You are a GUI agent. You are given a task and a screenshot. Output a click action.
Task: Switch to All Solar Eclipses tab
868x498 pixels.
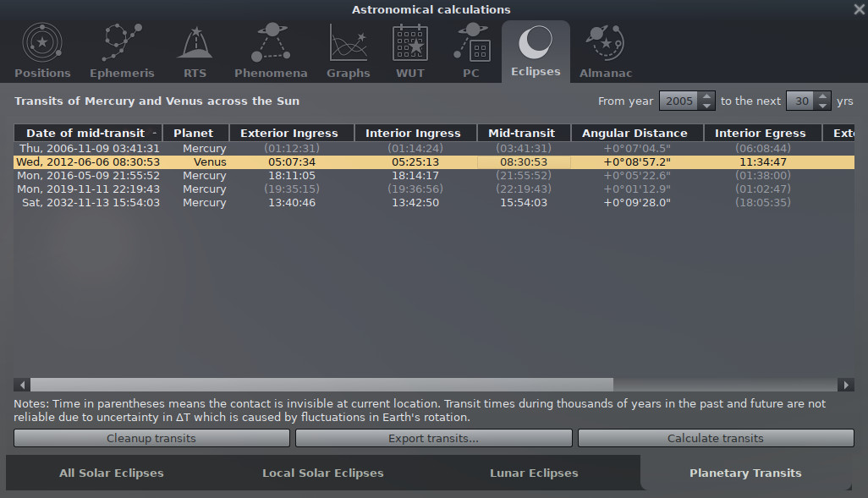coord(111,473)
